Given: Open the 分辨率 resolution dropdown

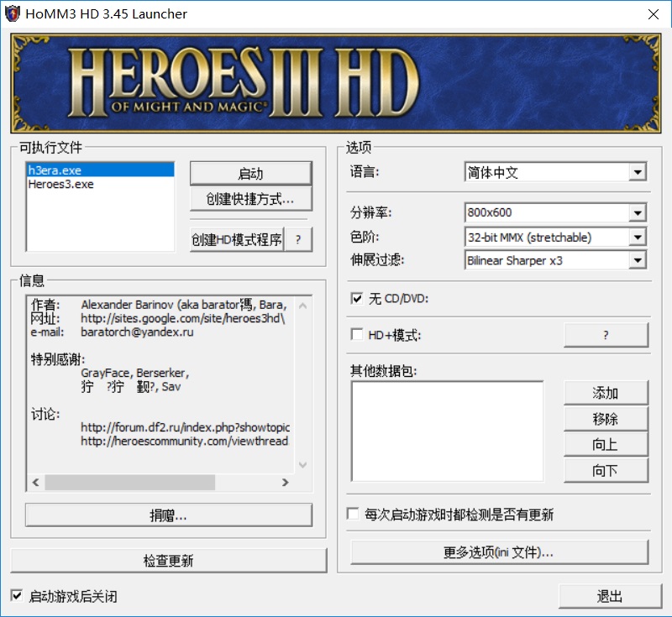Looking at the screenshot, I should point(638,212).
